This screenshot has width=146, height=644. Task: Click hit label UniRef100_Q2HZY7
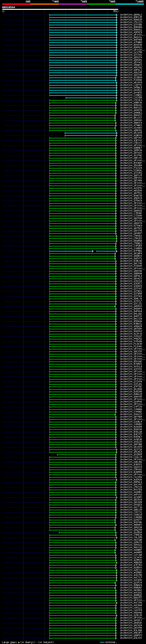coord(131,520)
